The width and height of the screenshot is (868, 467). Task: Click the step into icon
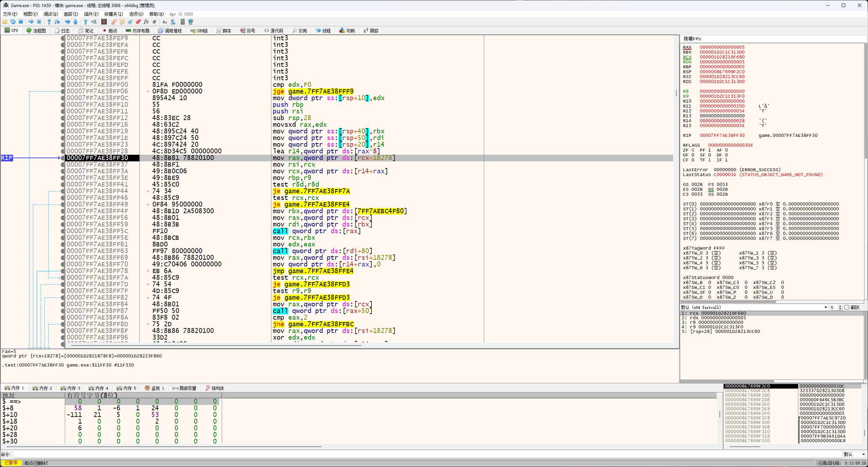(49, 22)
